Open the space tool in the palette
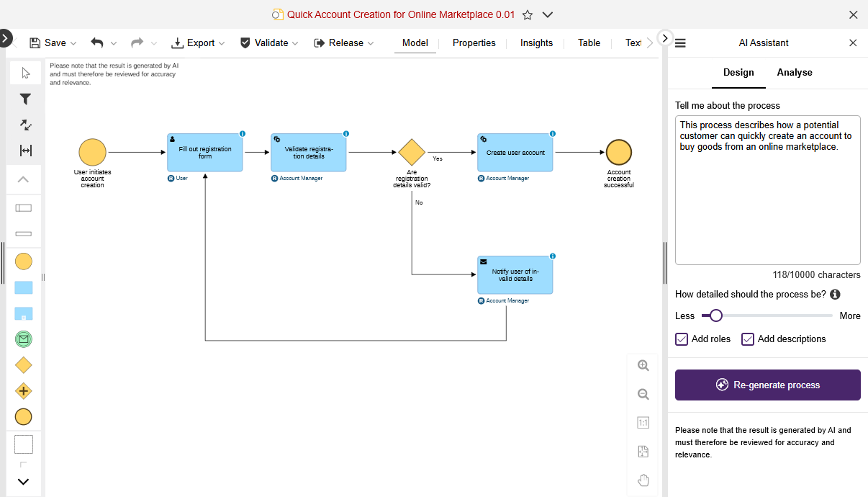 (24, 151)
